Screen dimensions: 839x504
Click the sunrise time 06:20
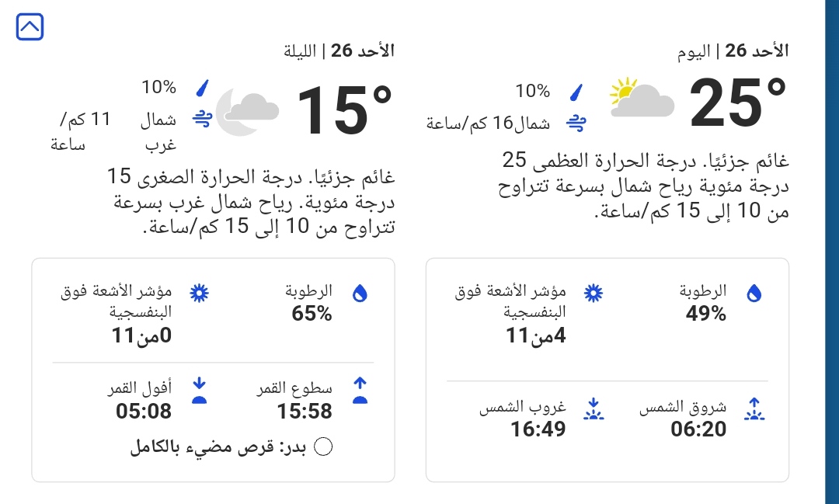(x=698, y=429)
